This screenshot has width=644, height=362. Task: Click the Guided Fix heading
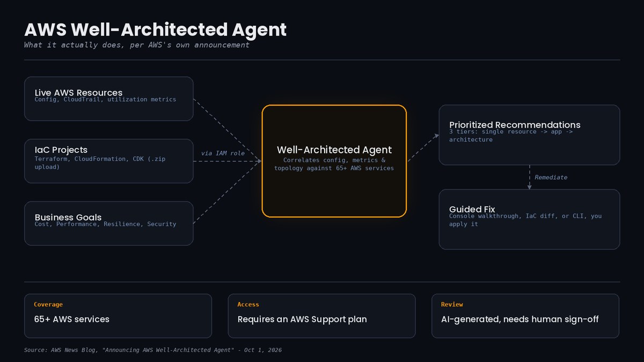tap(472, 209)
